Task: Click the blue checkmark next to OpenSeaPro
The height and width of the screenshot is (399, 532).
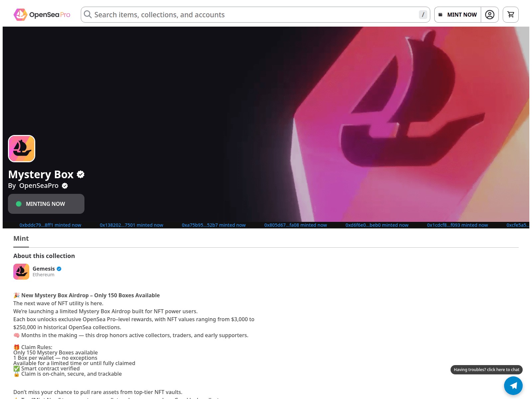Action: pos(65,186)
